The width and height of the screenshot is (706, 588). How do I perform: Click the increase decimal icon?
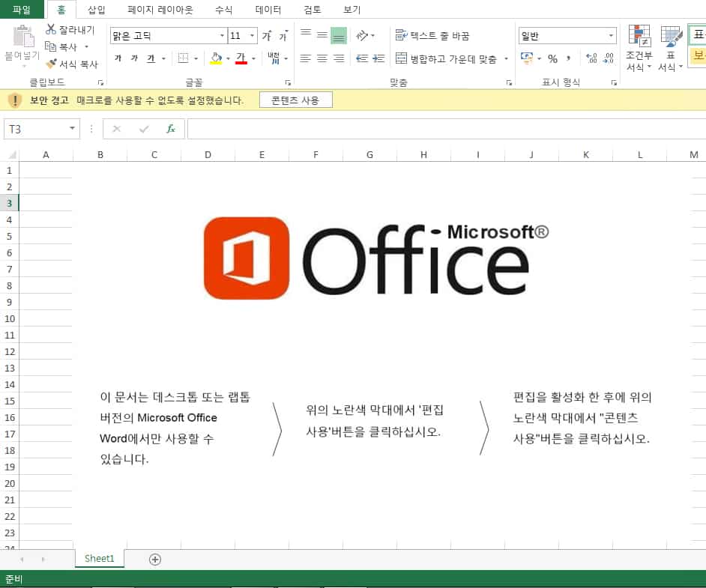pyautogui.click(x=591, y=58)
